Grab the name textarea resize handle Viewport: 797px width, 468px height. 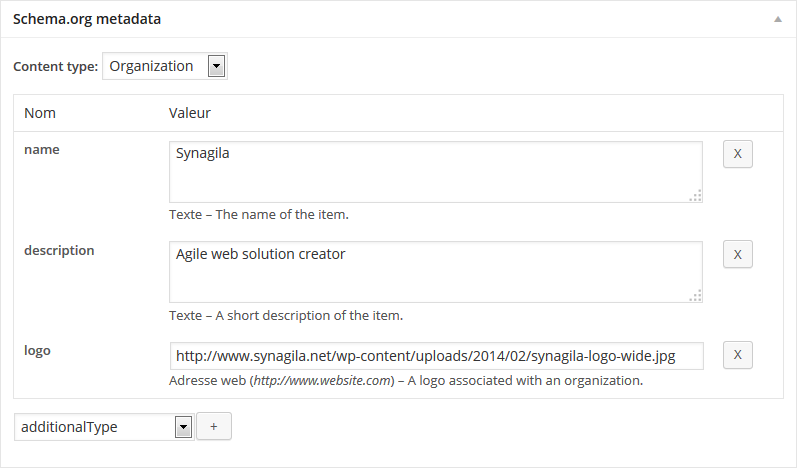click(696, 196)
